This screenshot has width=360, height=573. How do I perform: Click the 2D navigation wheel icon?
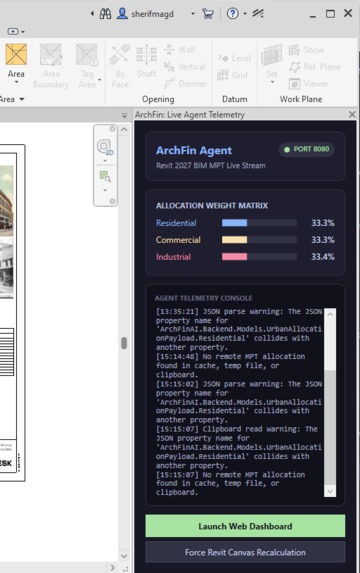pyautogui.click(x=105, y=147)
